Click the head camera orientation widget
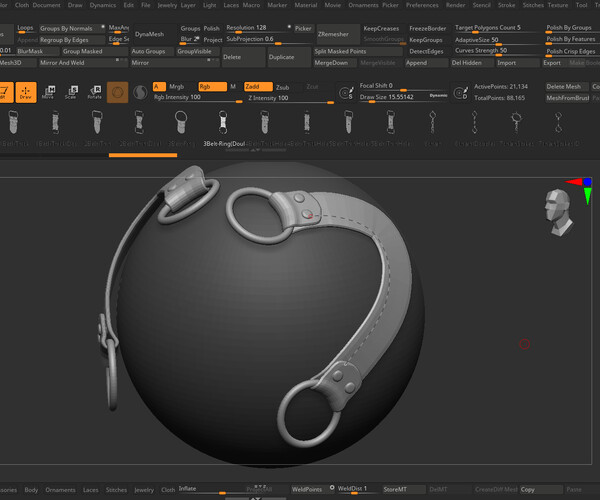Screen dimensions: 600x500 [x=558, y=212]
